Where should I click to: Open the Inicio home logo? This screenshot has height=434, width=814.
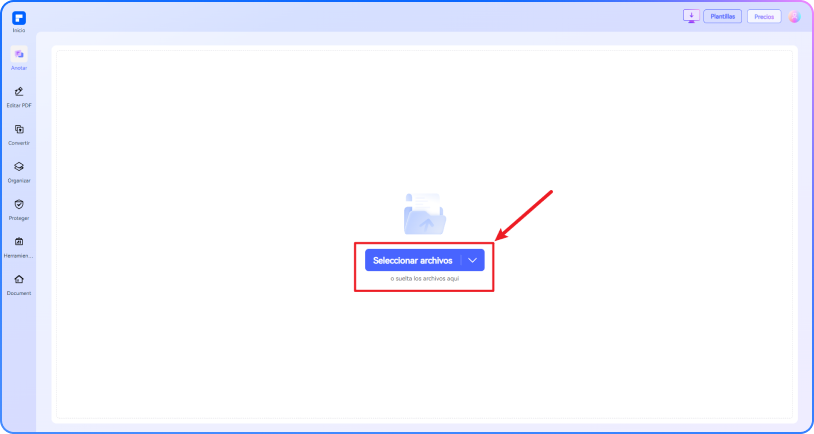point(19,18)
